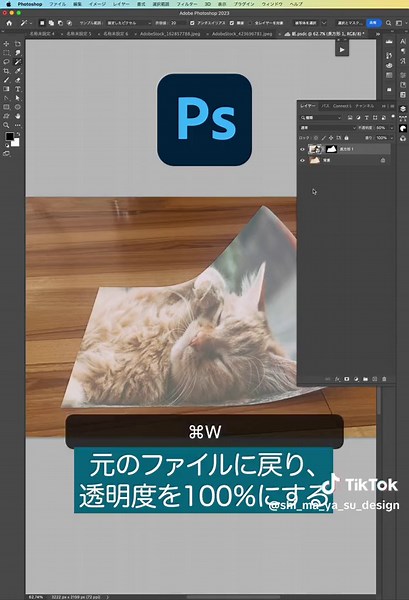This screenshot has height=600, width=409.
Task: Open the Photoshop application menu
Action: (29, 4)
